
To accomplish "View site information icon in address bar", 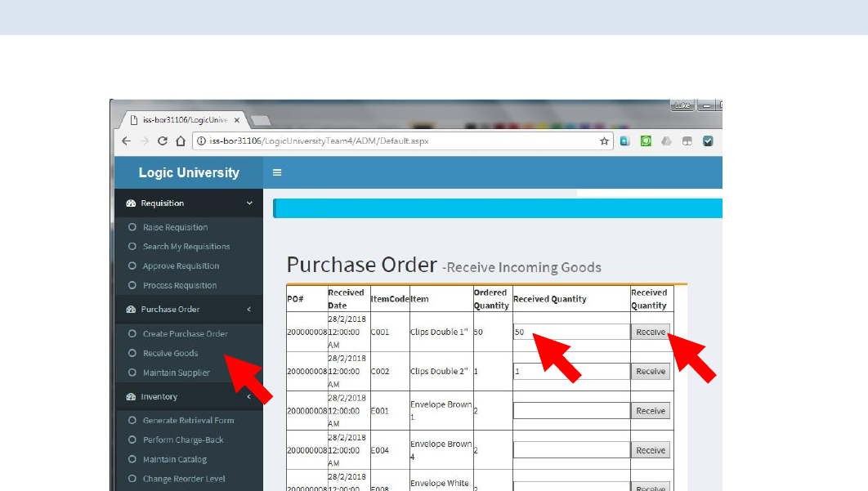I will point(202,141).
